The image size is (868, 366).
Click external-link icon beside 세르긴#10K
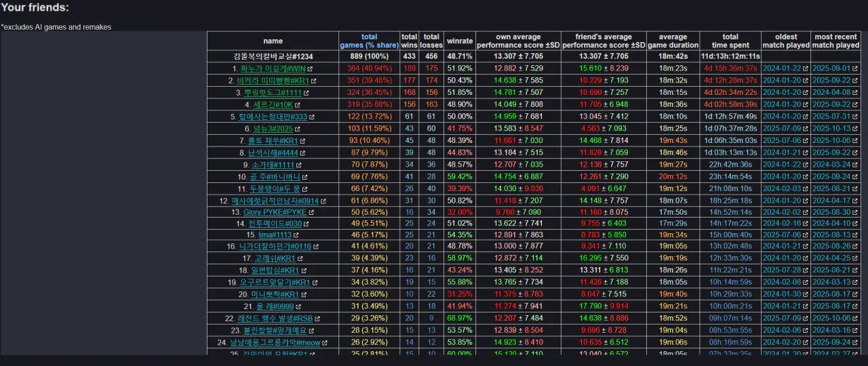[x=297, y=105]
